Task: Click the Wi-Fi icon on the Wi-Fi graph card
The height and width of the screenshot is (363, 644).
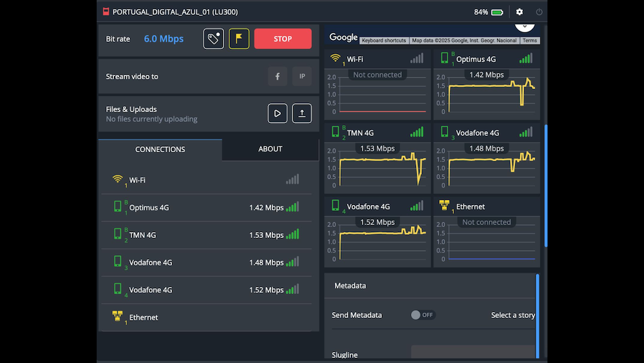Action: click(x=336, y=58)
